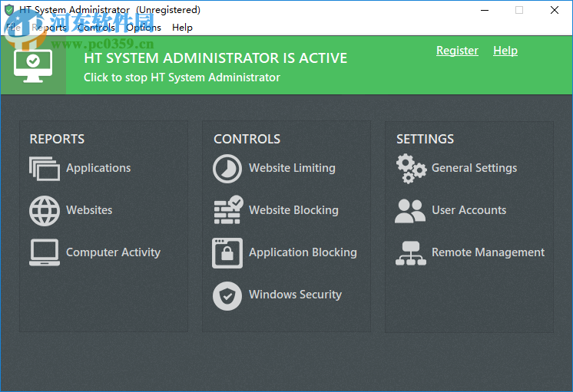Select the Windows Security label
The image size is (573, 392).
click(295, 294)
